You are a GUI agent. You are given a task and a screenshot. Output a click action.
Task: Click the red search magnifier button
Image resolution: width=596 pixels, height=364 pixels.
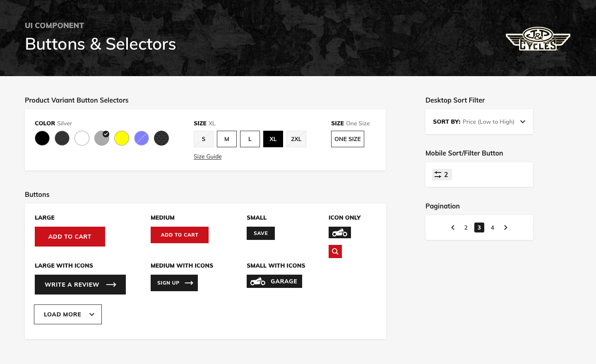click(x=335, y=251)
